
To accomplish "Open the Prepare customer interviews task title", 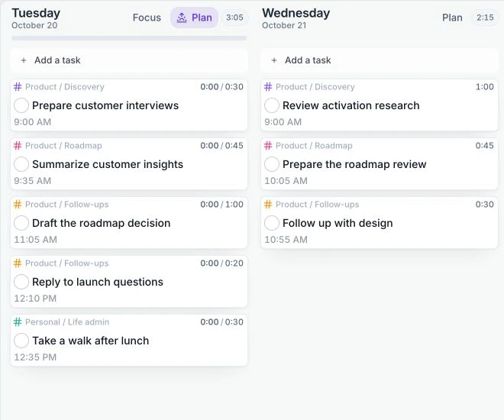I will (105, 105).
